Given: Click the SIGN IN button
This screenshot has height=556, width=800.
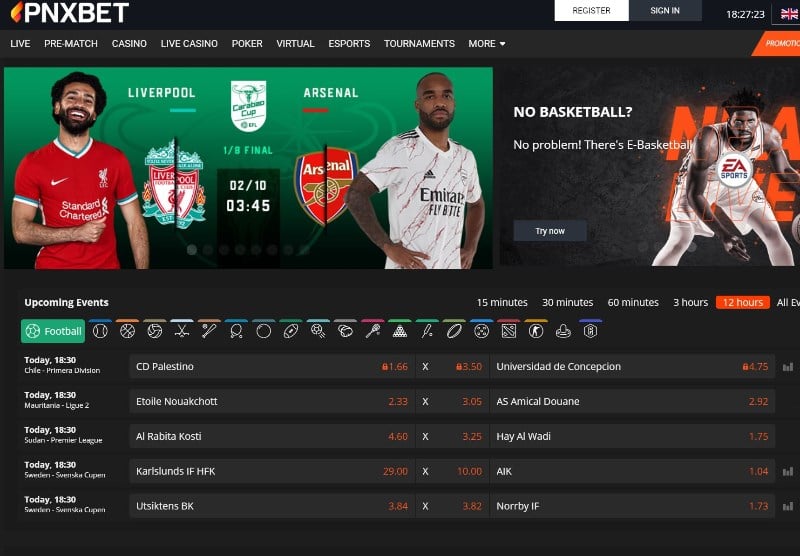Looking at the screenshot, I should pos(665,10).
